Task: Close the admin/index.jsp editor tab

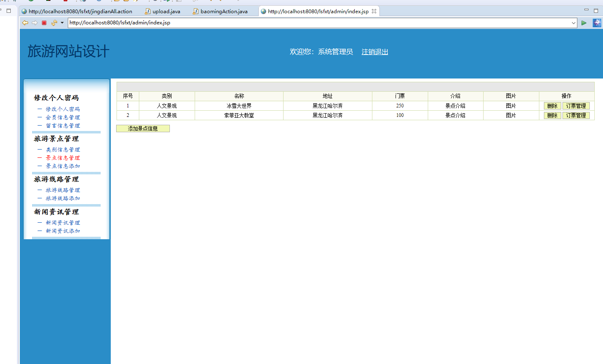Action: click(x=374, y=11)
